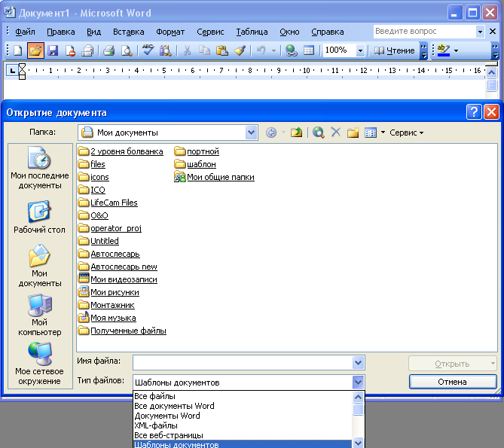Screen dimensions: 504x448
Task: Select Документы Word file type
Action: (x=243, y=416)
